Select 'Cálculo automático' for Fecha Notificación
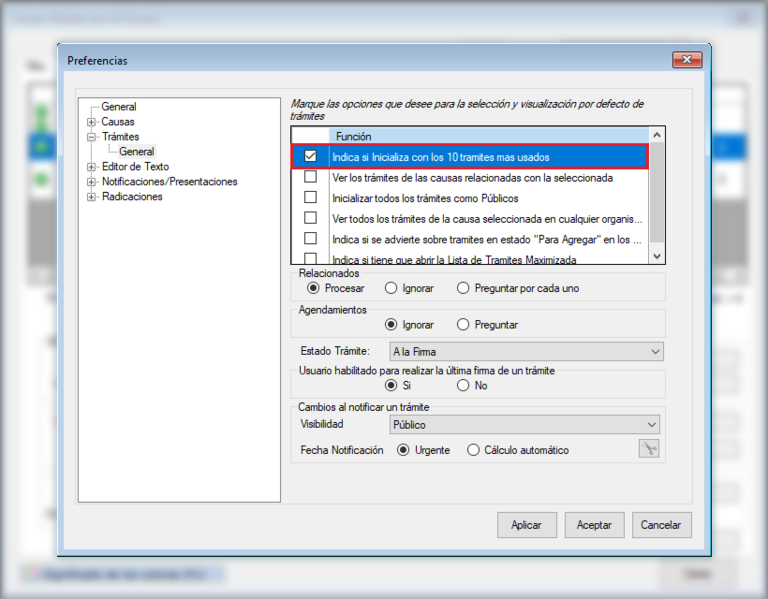The width and height of the screenshot is (768, 599). point(473,450)
